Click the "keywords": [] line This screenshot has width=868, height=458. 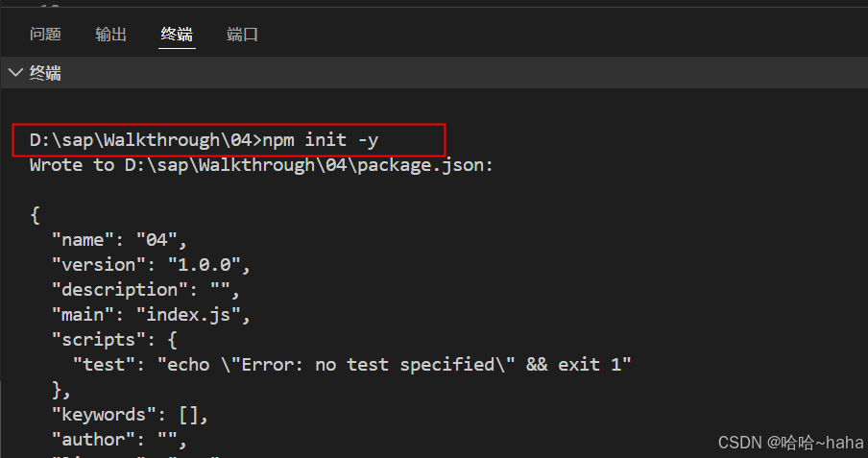click(x=130, y=414)
